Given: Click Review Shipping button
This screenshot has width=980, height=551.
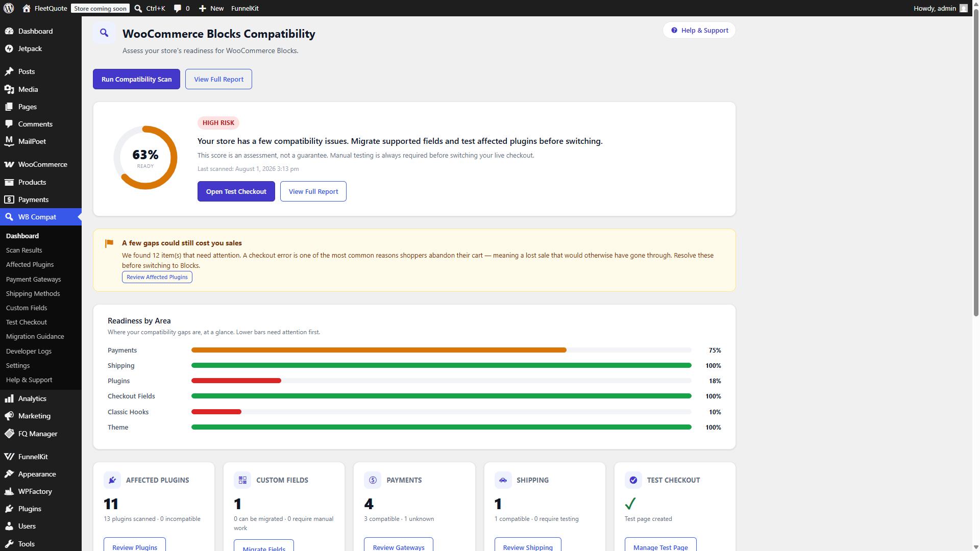Looking at the screenshot, I should pos(528,544).
